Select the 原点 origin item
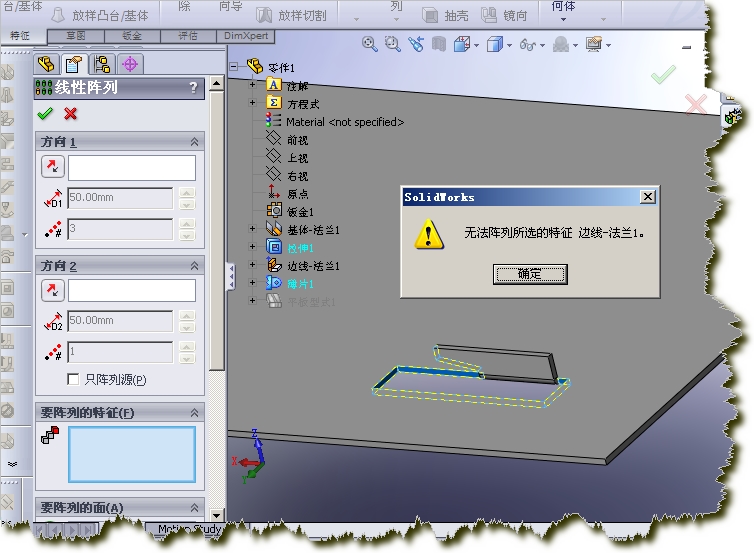The image size is (754, 553). (x=297, y=194)
